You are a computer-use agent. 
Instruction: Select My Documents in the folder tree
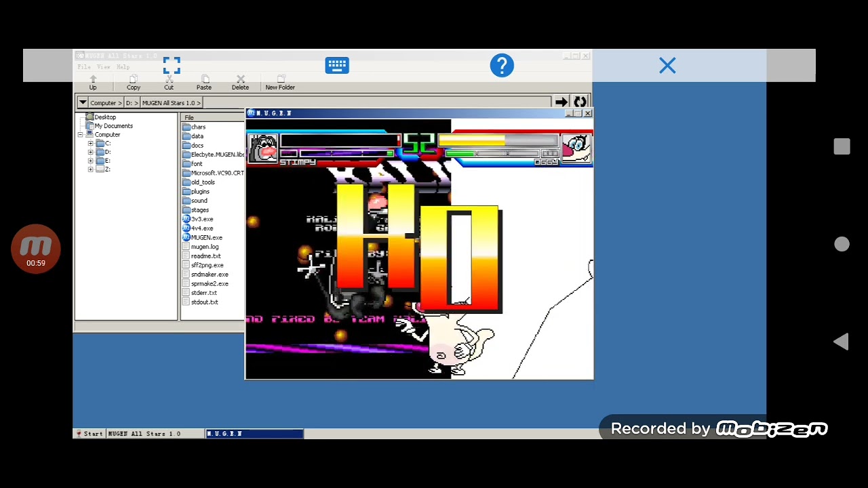point(109,126)
